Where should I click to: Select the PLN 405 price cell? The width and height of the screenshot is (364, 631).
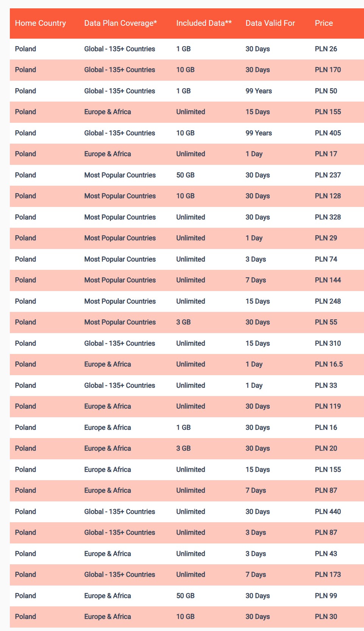(328, 133)
